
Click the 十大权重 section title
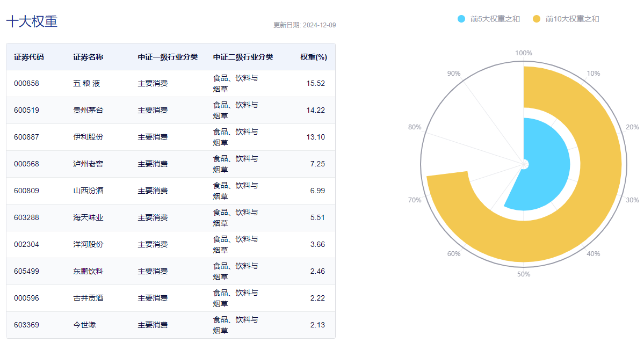(32, 21)
